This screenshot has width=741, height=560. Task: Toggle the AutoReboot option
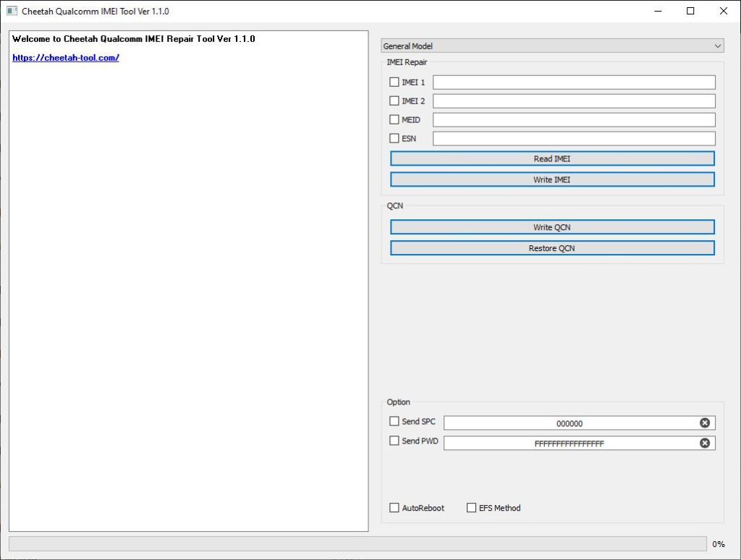click(x=394, y=508)
